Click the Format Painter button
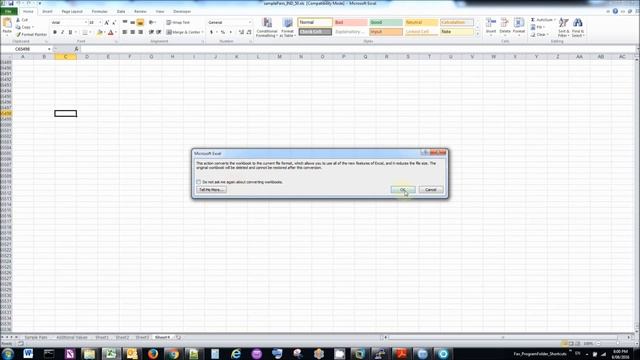This screenshot has width=640, height=360. tap(31, 35)
